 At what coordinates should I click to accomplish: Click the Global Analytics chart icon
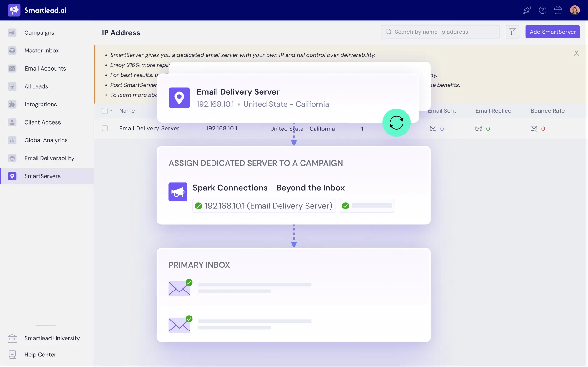pyautogui.click(x=12, y=140)
